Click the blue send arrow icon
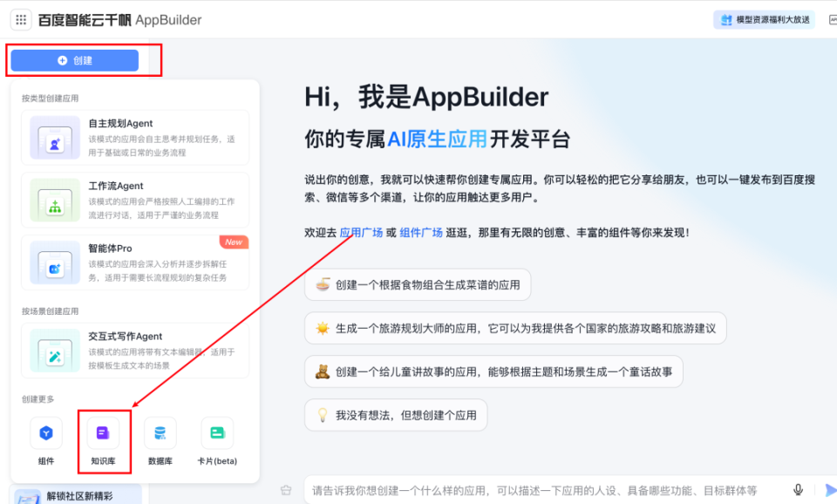Screen dimensions: 837x504 [830, 490]
